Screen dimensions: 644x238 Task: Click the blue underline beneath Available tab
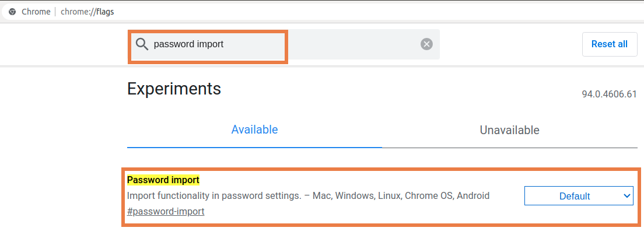255,147
